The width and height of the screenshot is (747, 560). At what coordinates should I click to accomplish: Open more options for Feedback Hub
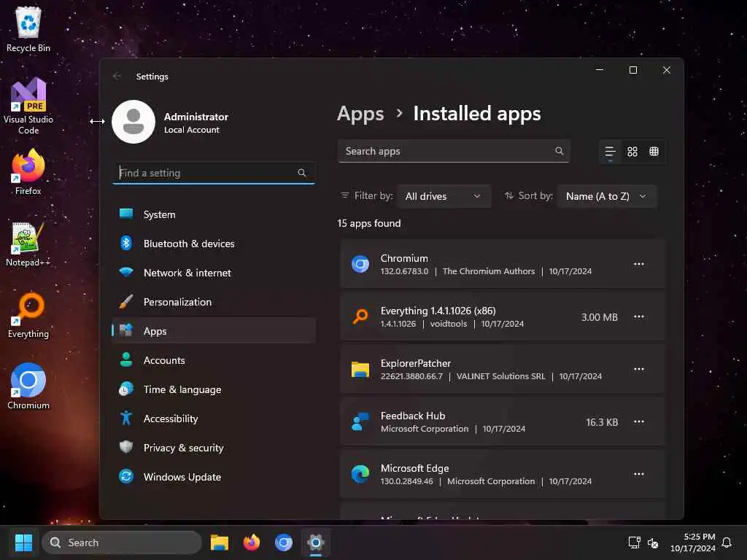639,421
